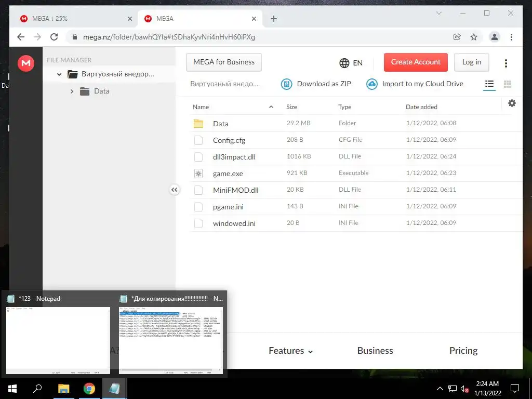
Task: Click the Log in button
Action: click(472, 62)
